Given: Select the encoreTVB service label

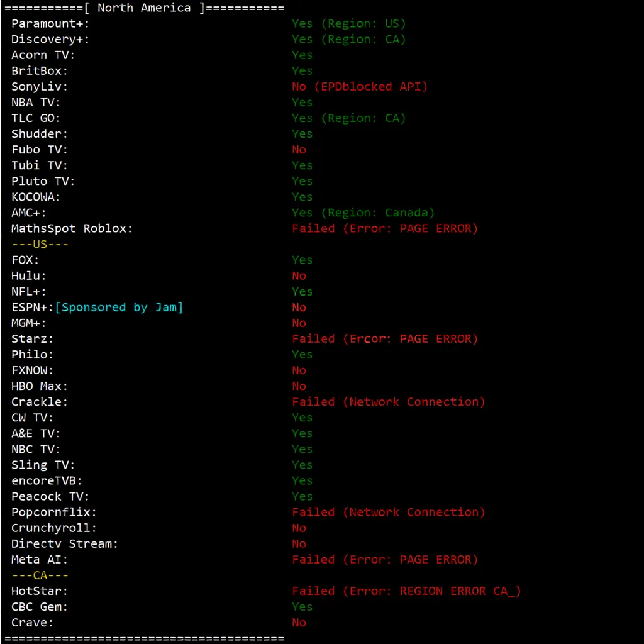Looking at the screenshot, I should [47, 480].
